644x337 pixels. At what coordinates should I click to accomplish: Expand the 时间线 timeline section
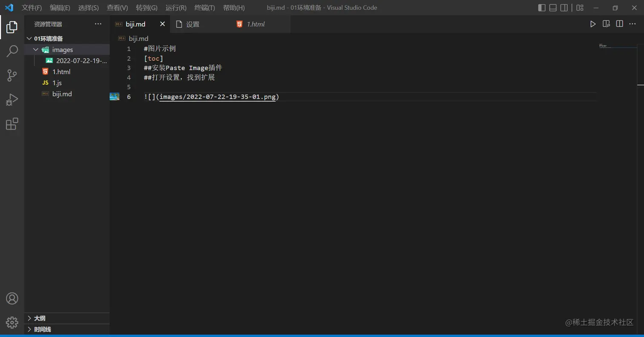coord(67,329)
